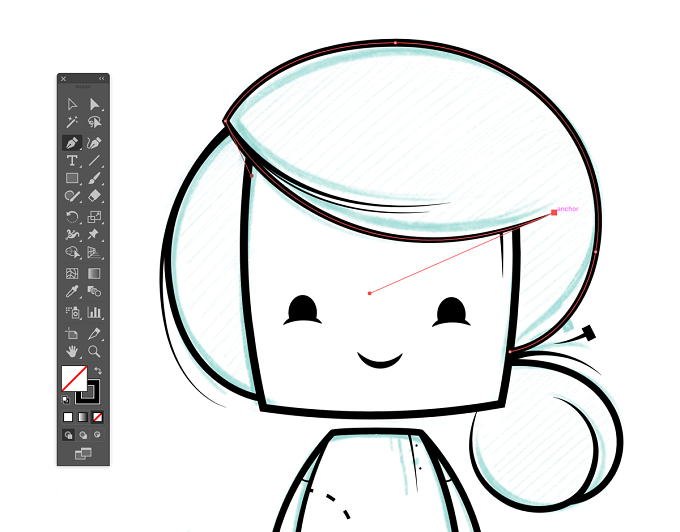Select the Type tool
Viewport: 680px width, 532px height.
(72, 160)
